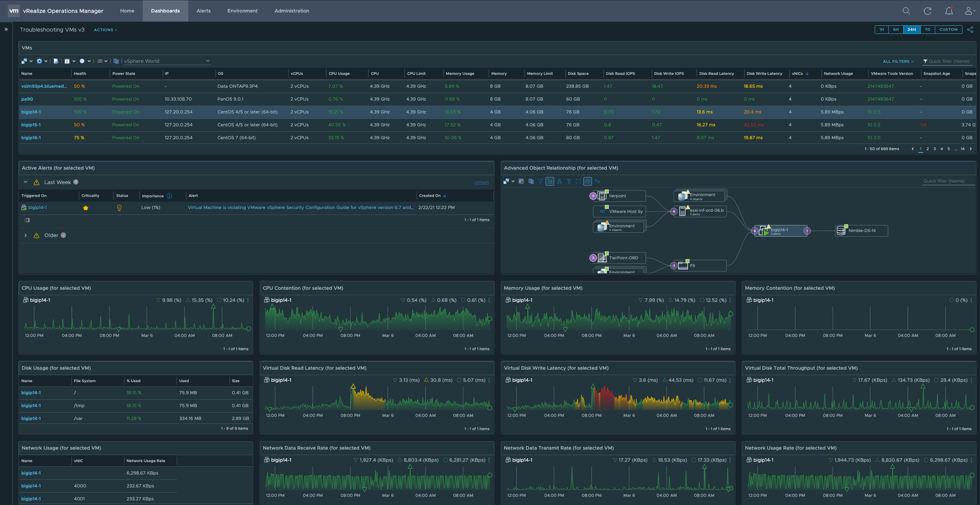Click hierarchy layout icon in relationship toolbar

point(559,181)
